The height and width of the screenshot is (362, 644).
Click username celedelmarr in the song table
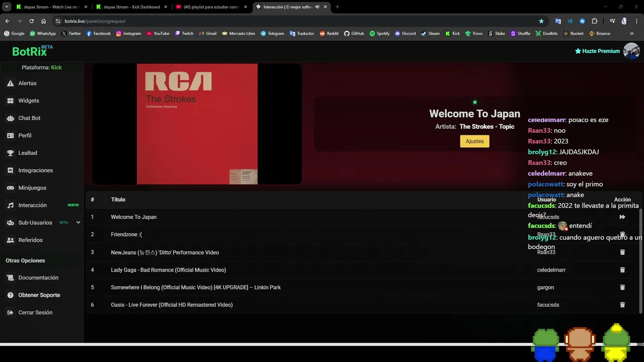point(551,270)
